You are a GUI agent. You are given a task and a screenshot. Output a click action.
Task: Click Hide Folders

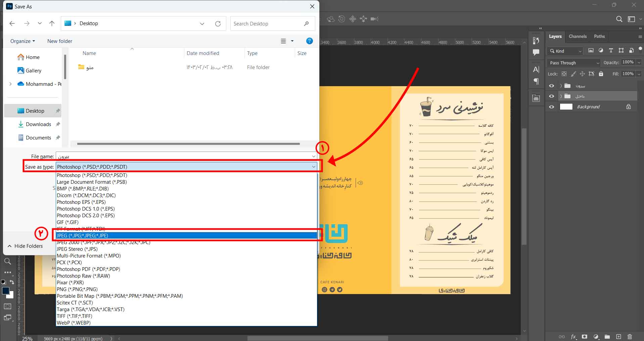[26, 246]
